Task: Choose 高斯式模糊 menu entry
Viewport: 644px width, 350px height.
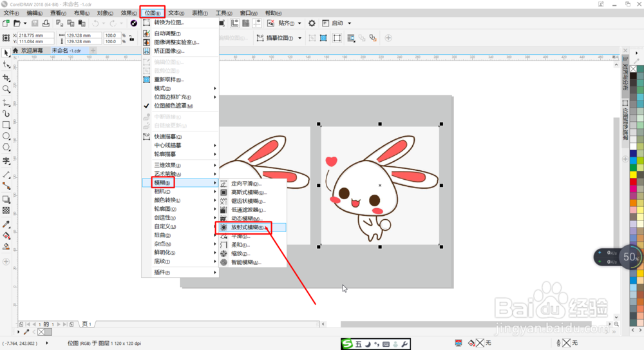Action: click(252, 193)
